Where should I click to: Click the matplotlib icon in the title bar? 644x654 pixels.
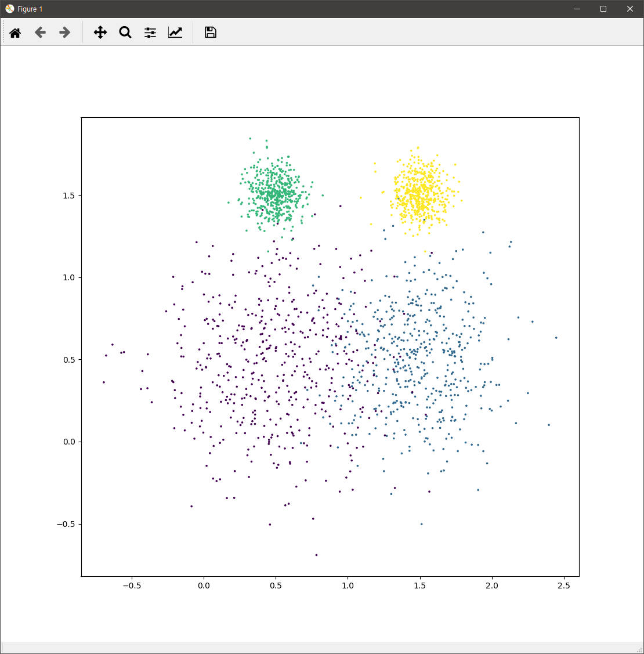click(x=10, y=9)
